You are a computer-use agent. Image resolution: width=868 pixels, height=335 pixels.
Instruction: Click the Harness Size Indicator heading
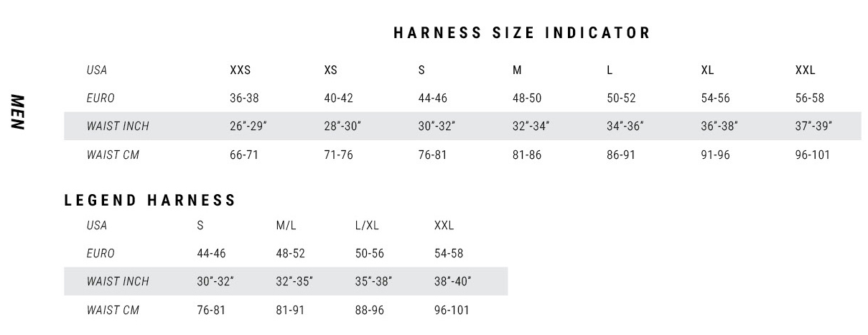(522, 33)
